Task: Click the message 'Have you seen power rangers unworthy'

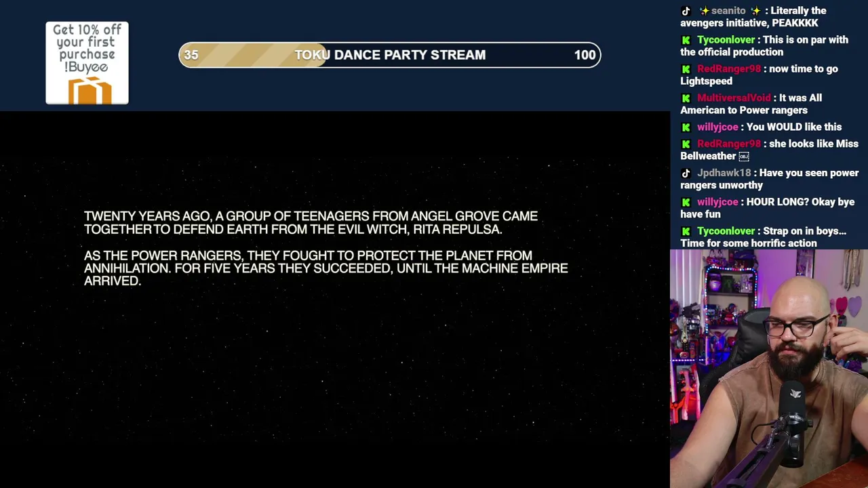Action: 770,179
